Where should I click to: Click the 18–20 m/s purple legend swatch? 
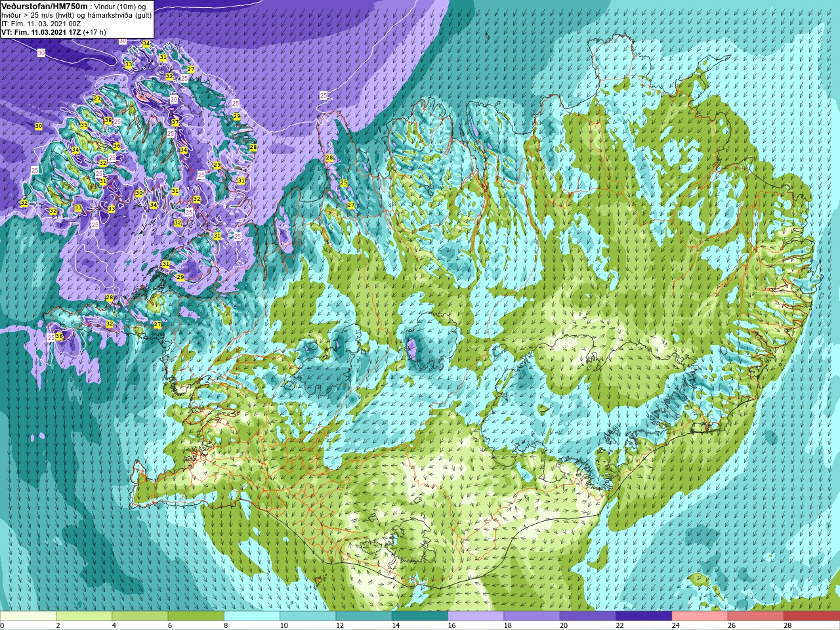pos(532,616)
